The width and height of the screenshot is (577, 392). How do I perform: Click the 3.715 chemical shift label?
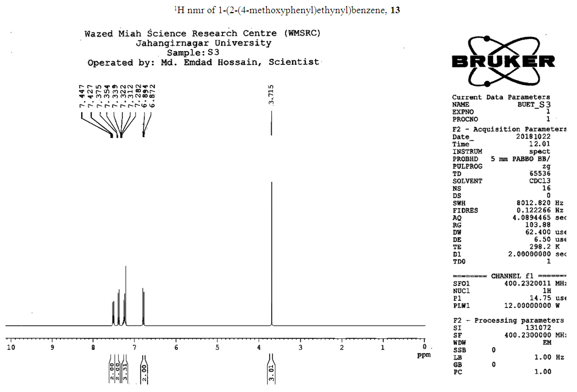pos(271,95)
